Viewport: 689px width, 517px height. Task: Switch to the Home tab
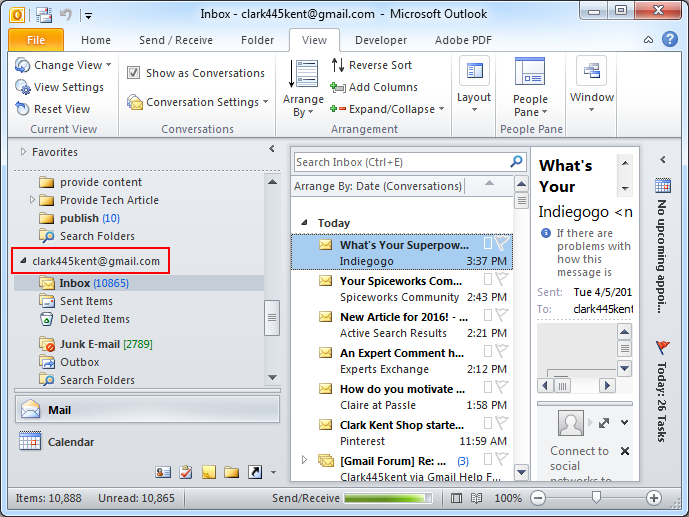pyautogui.click(x=96, y=40)
